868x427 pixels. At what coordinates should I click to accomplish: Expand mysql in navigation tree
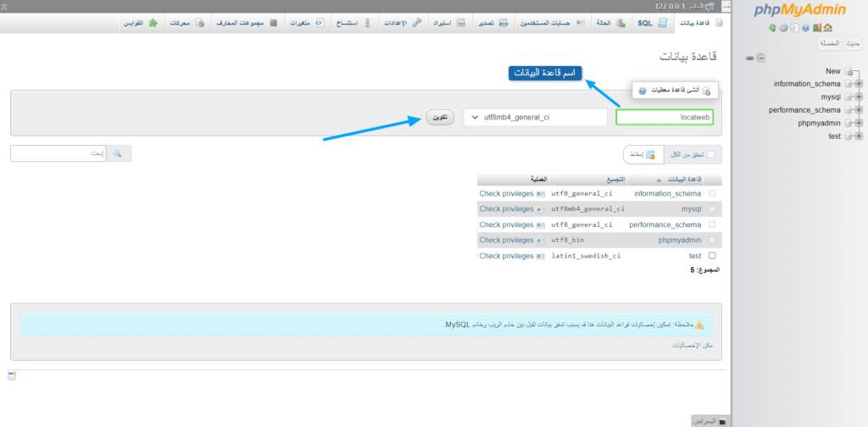tap(860, 97)
